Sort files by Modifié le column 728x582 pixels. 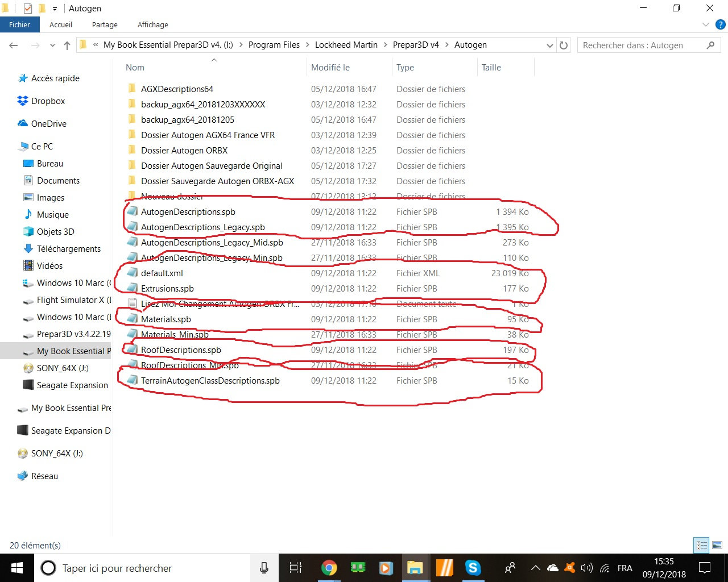point(330,68)
